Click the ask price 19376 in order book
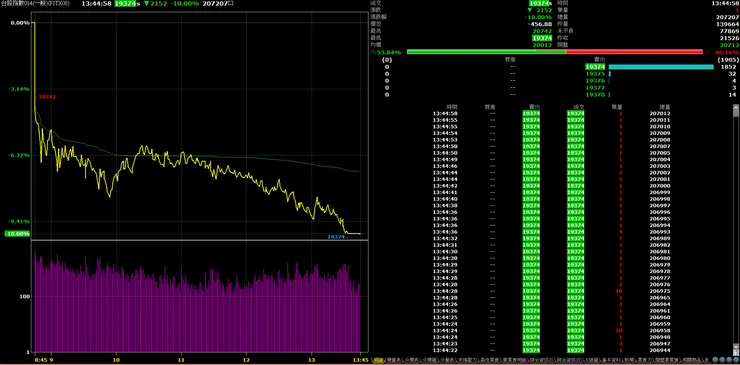 [x=595, y=81]
